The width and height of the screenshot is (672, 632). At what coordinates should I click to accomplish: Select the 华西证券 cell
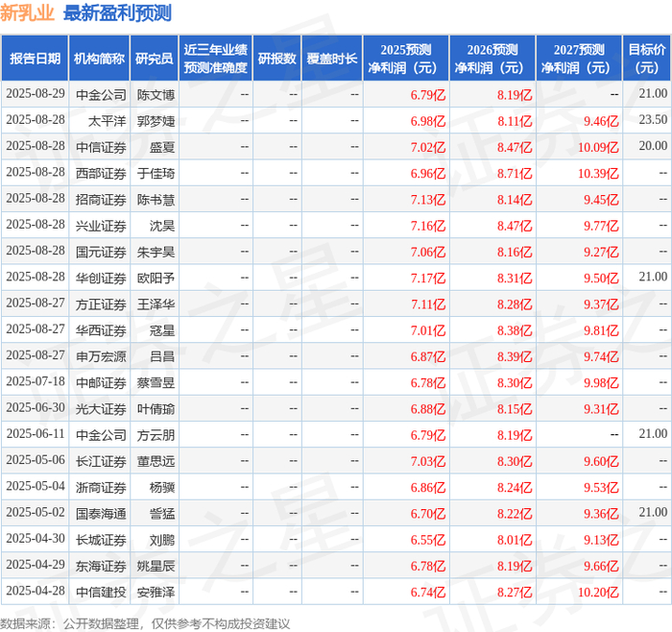[101, 330]
